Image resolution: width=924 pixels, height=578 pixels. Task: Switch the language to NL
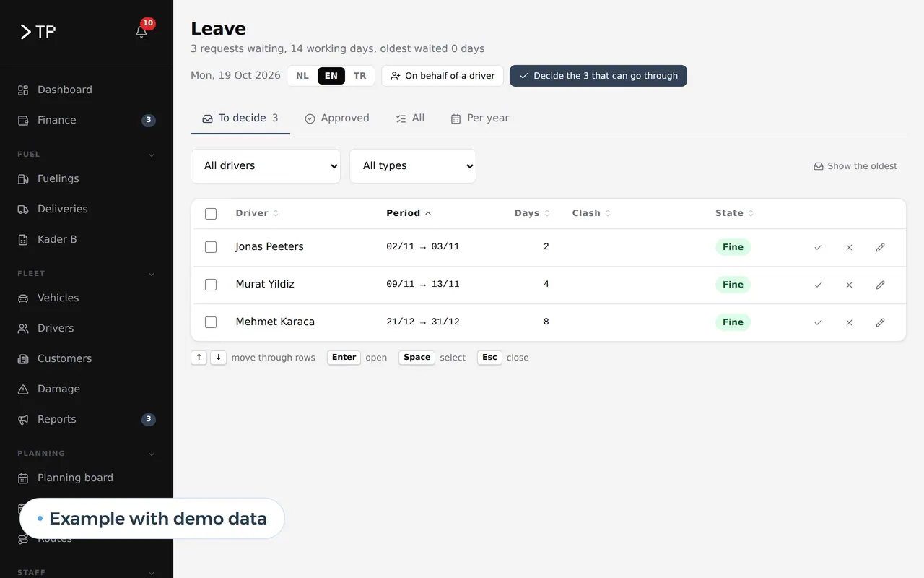(302, 76)
